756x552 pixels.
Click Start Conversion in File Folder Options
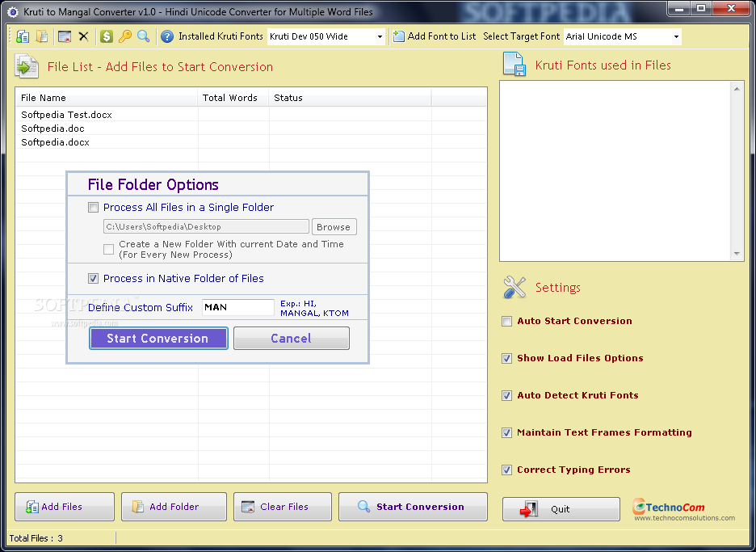point(158,339)
